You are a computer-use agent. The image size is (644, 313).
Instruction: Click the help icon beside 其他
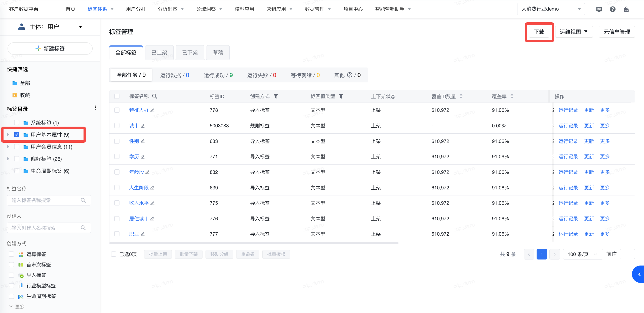pos(350,75)
